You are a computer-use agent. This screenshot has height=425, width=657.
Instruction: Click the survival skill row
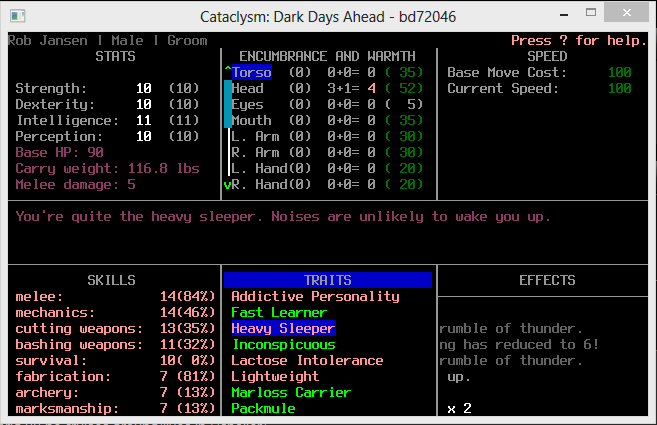115,360
